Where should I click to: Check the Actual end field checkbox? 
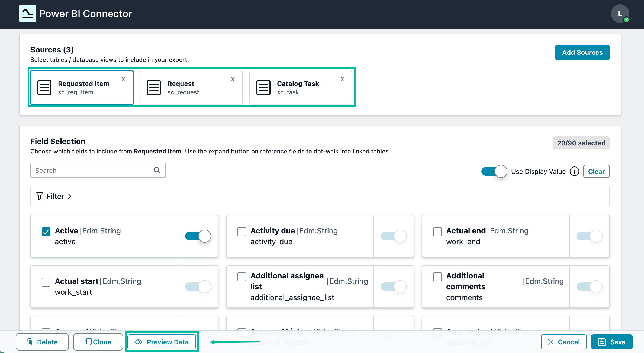pyautogui.click(x=437, y=232)
